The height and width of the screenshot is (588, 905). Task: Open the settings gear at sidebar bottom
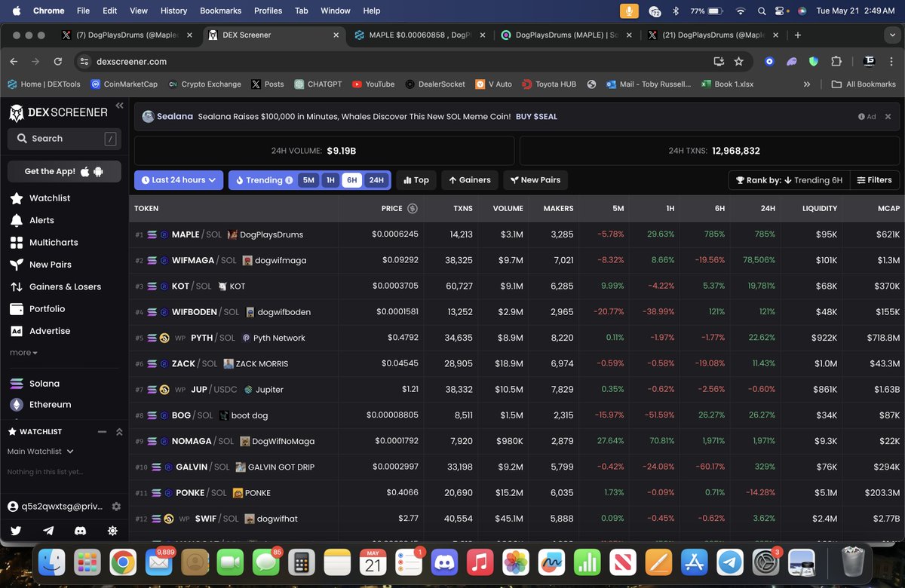(112, 531)
